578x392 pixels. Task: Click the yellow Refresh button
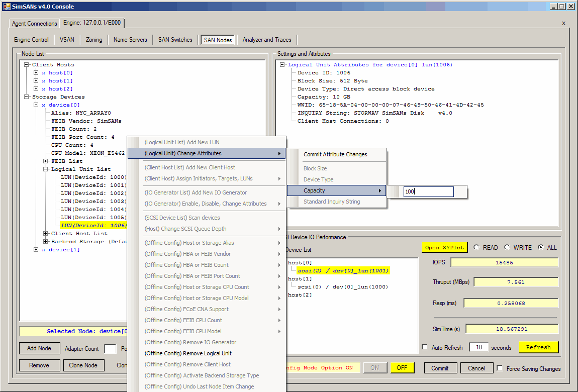coord(538,347)
